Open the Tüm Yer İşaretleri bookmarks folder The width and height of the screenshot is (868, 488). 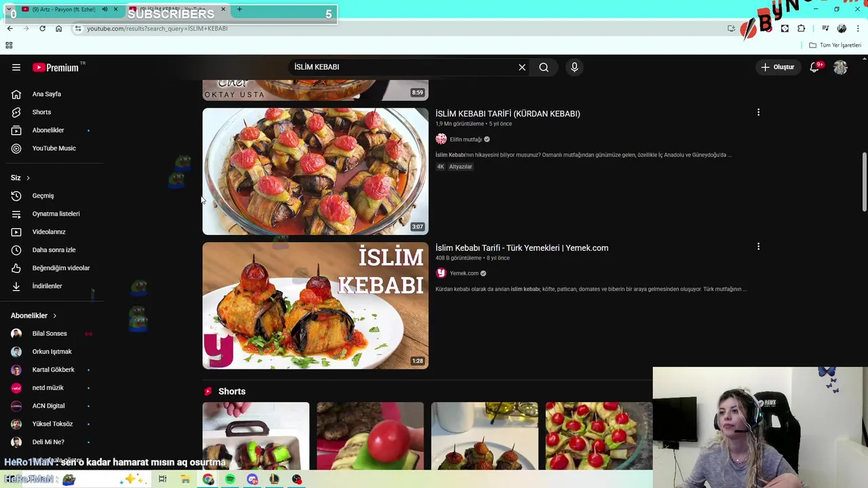[835, 45]
